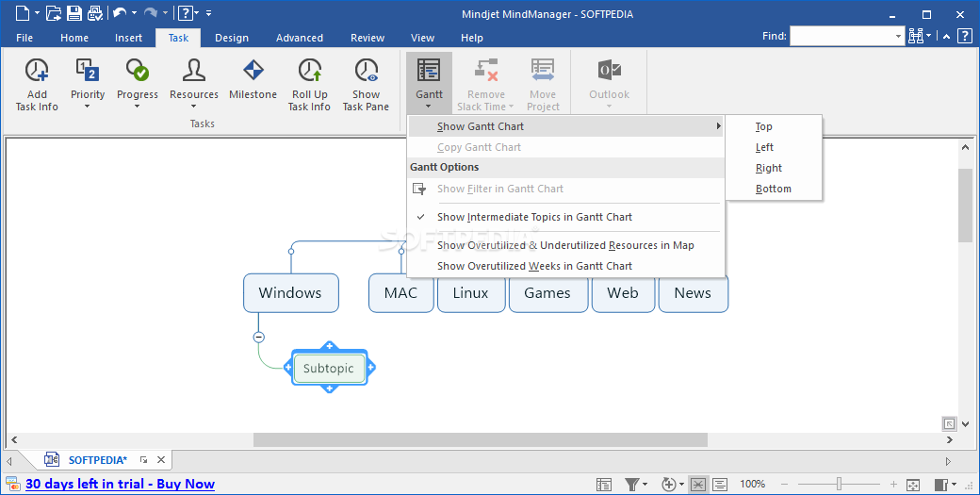This screenshot has height=495, width=980.
Task: Click the horizontal scrollbar thumb
Action: [x=480, y=440]
